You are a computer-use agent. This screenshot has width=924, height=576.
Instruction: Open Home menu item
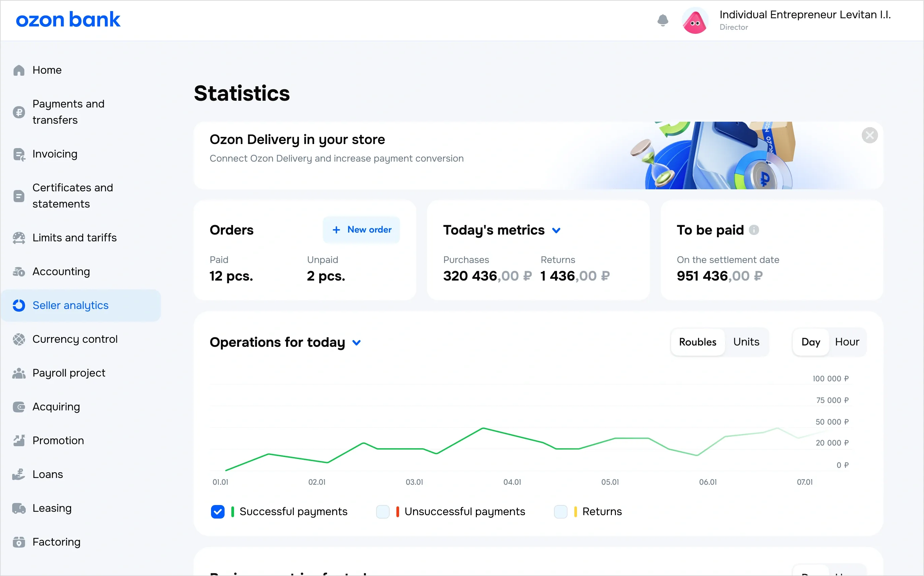point(81,70)
